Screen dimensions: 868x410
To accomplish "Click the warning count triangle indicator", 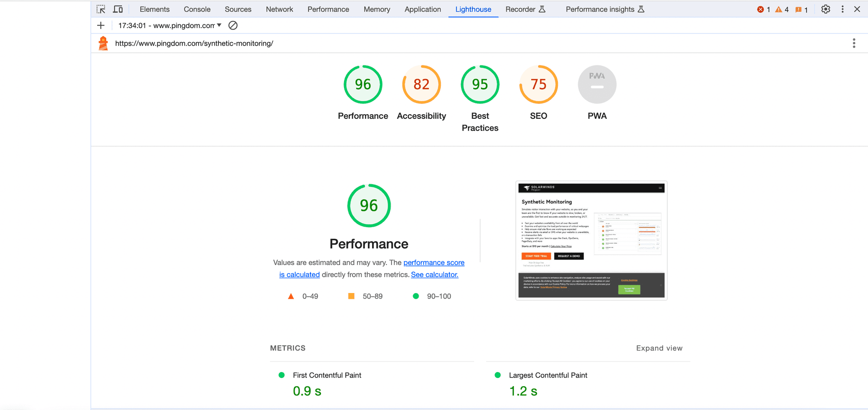I will coord(782,9).
